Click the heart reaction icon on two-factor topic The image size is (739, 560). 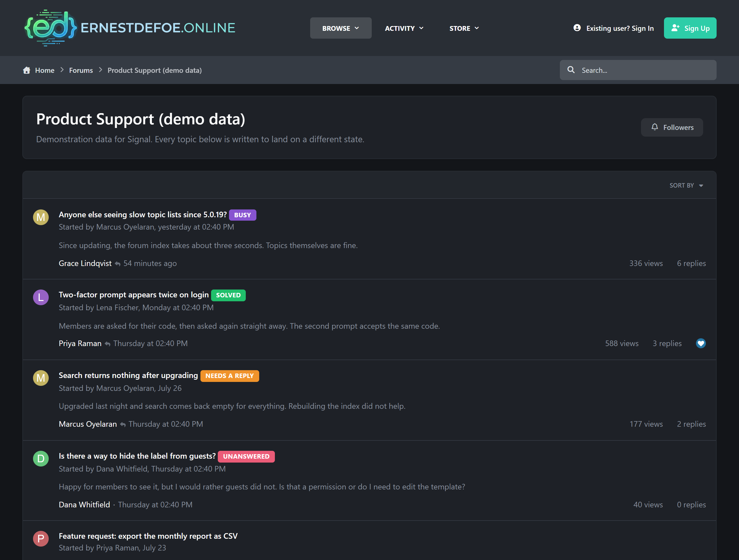[701, 343]
